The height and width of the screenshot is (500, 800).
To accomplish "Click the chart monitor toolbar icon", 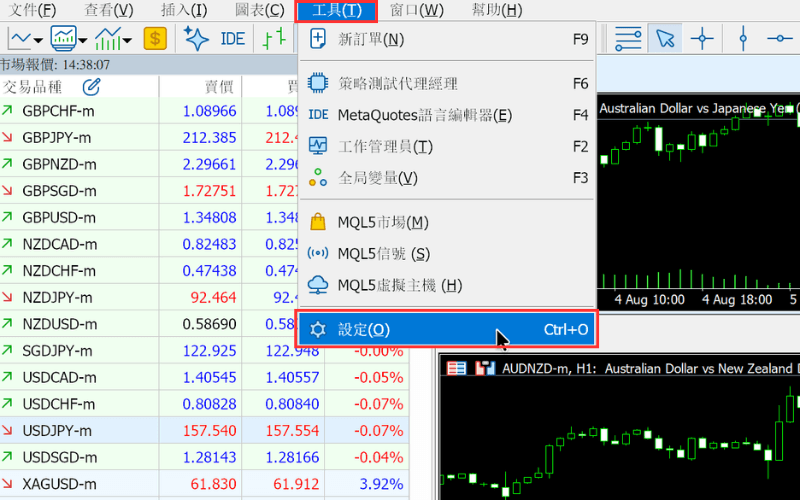I will (64, 38).
